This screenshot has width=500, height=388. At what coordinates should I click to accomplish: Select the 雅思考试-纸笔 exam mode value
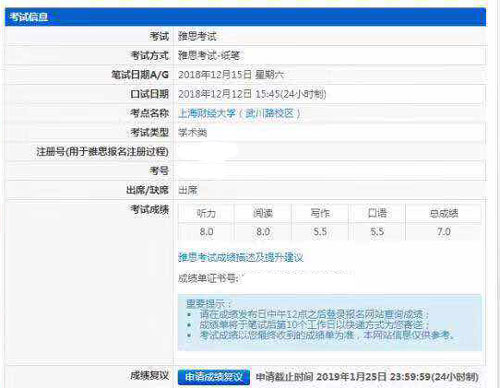point(209,55)
